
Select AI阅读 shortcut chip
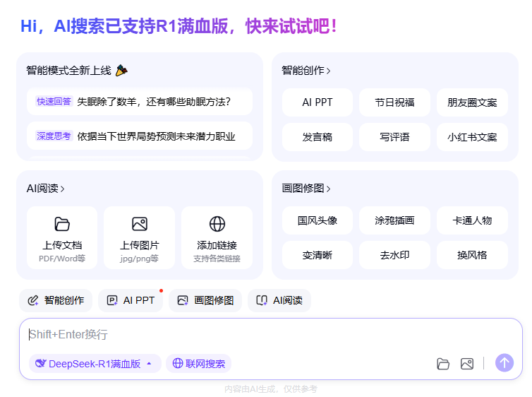(x=280, y=300)
